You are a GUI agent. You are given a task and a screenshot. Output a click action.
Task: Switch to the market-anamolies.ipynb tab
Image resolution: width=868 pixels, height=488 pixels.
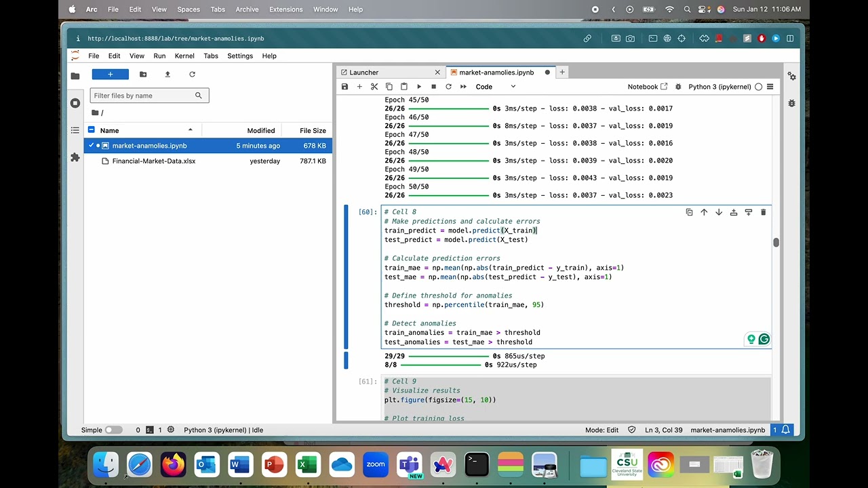coord(496,73)
